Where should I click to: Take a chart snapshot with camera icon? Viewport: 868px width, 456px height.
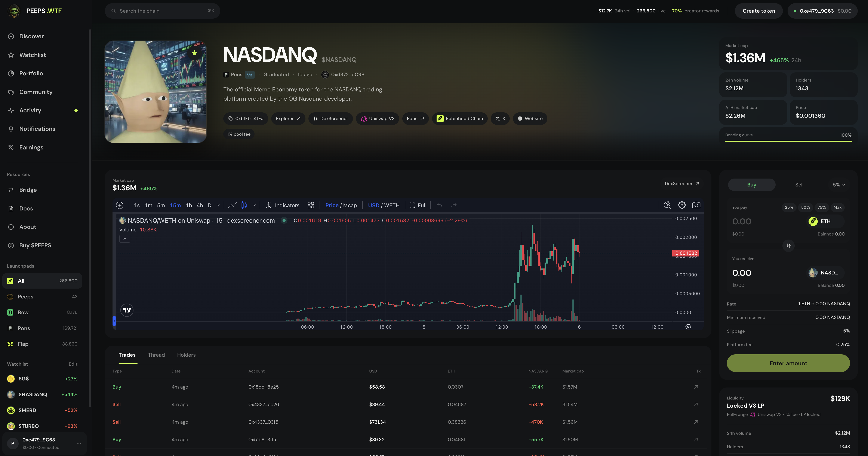(696, 205)
